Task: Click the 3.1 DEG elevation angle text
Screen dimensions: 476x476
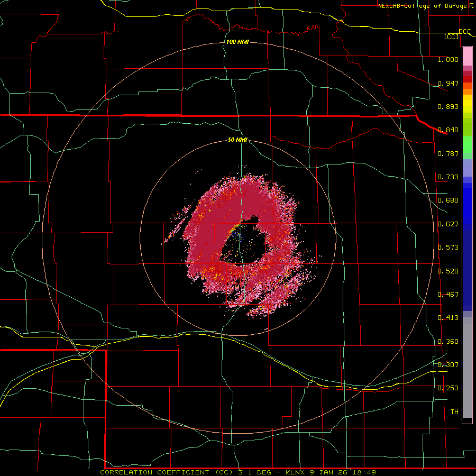Action: tap(254, 472)
